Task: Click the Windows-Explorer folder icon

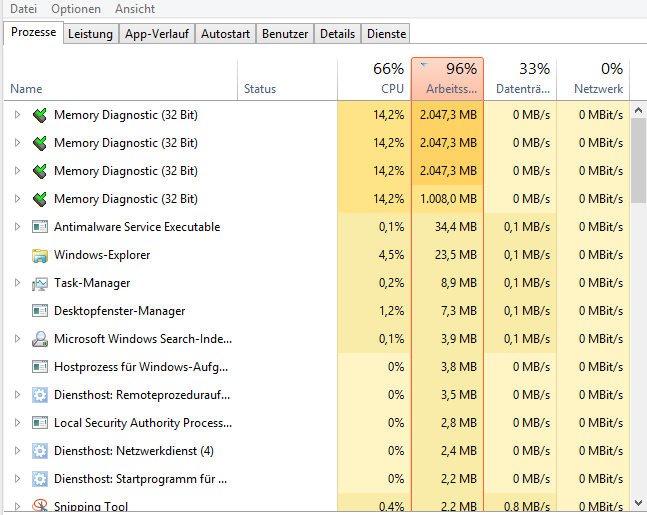Action: [x=40, y=255]
